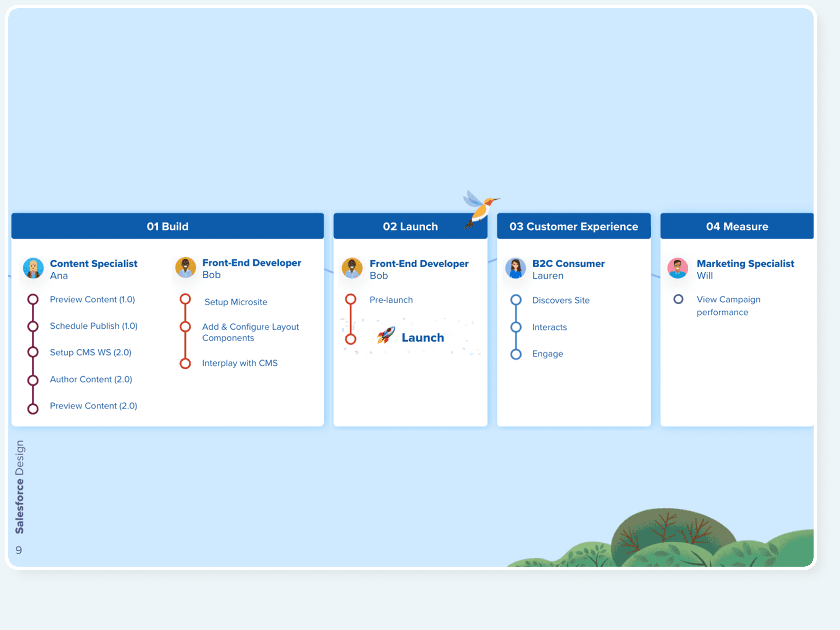Click Will's Marketing Specialist avatar
The height and width of the screenshot is (630, 840).
[677, 268]
